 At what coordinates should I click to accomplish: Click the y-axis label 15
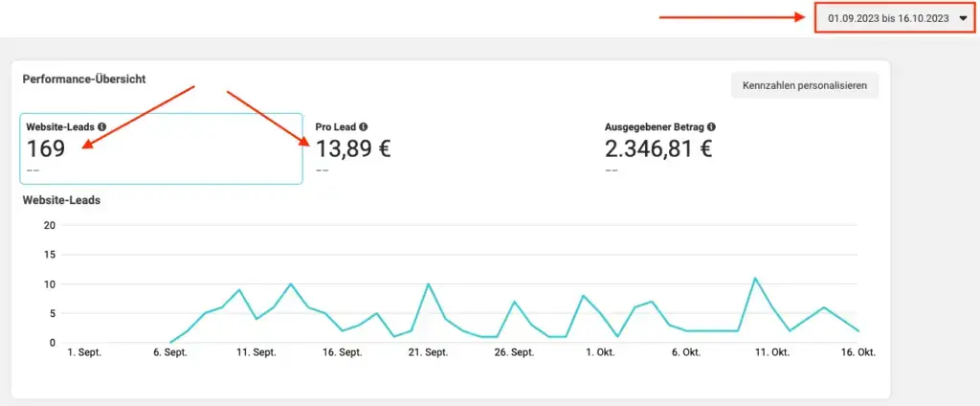[50, 255]
